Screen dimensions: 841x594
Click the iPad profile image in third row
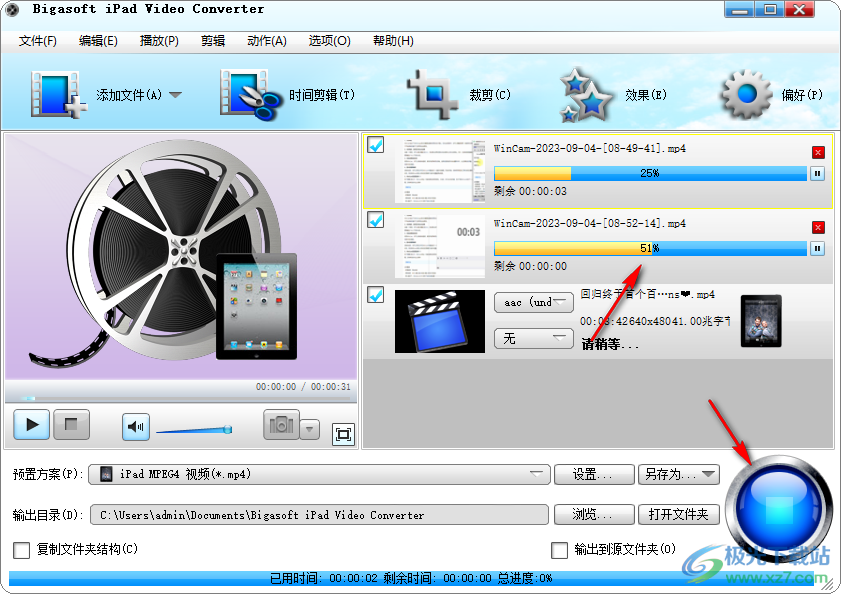[x=761, y=321]
